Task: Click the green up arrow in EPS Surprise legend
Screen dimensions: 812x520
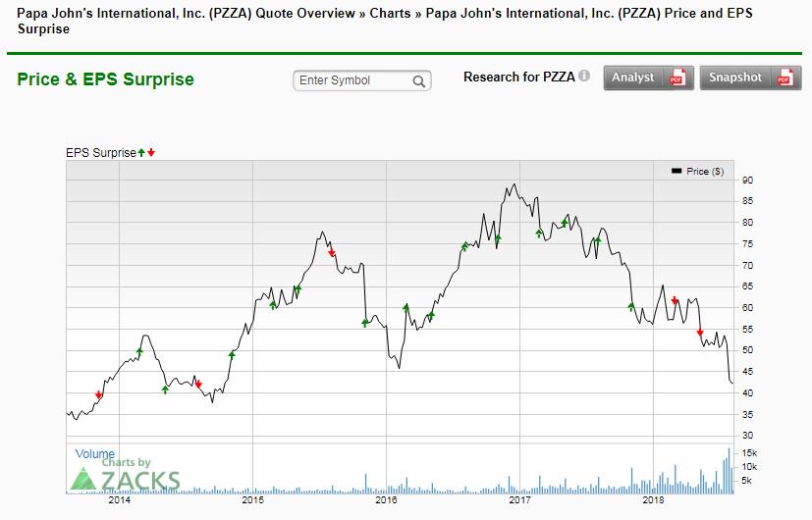Action: click(141, 153)
